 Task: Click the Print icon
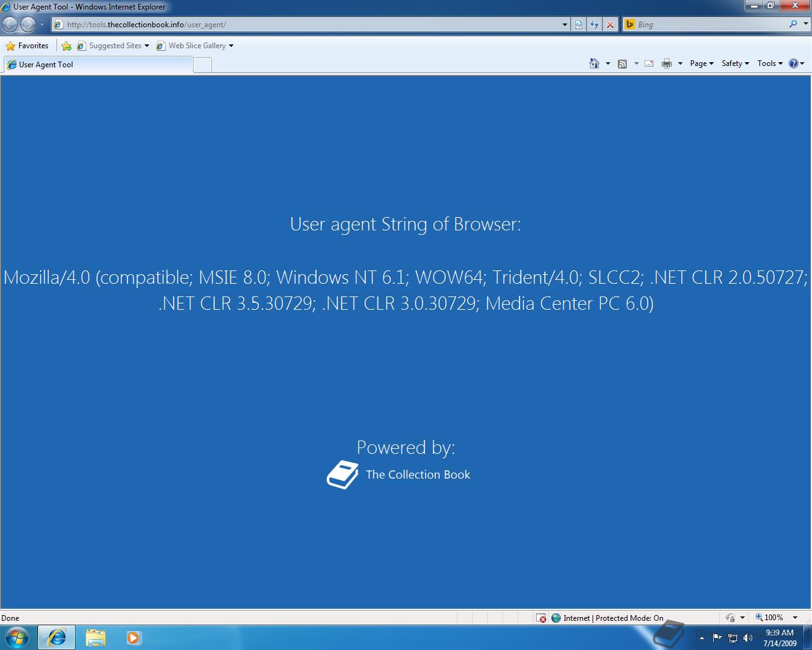pyautogui.click(x=666, y=63)
